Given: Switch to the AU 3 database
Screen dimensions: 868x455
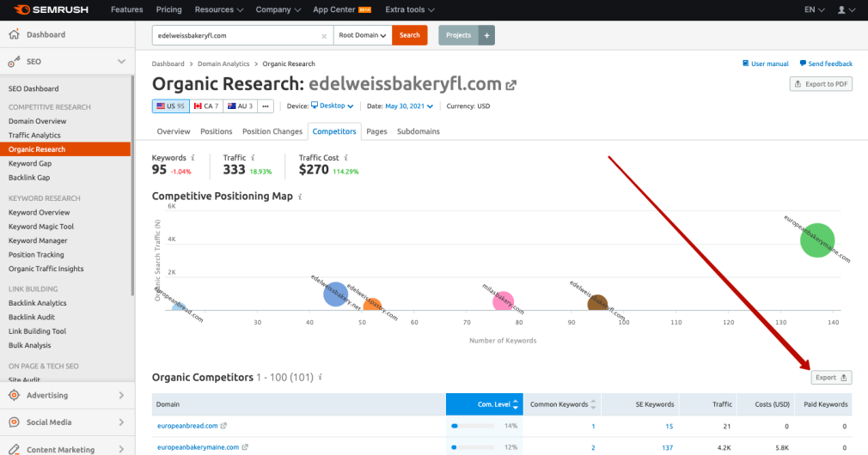Looking at the screenshot, I should pyautogui.click(x=240, y=106).
